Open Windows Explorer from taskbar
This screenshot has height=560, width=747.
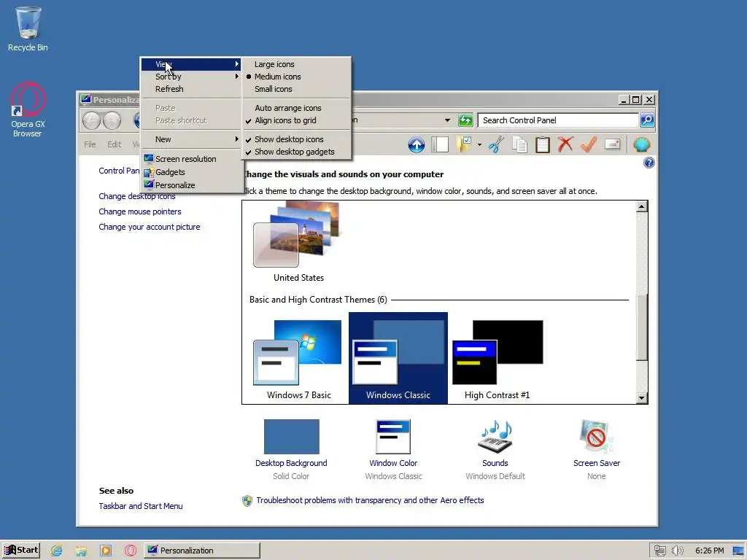(81, 551)
